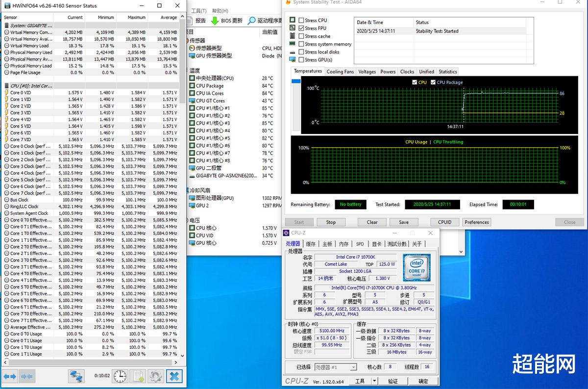Open the processor selection dropdown in CPU-Z

[336, 367]
